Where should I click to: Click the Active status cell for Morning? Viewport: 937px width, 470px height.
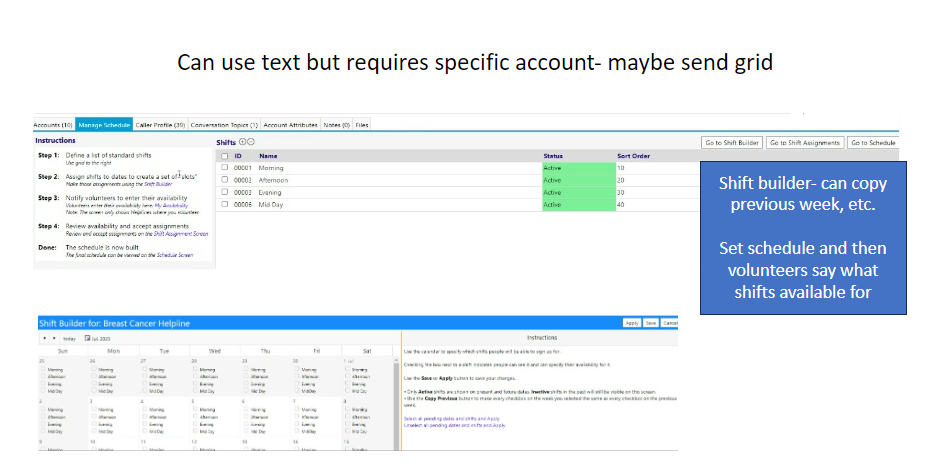[578, 168]
